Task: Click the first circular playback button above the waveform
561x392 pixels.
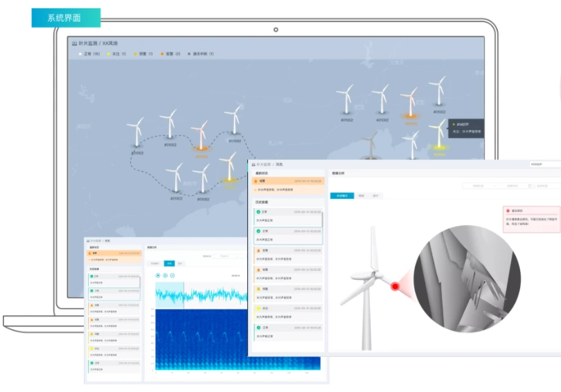Action: pos(158,276)
